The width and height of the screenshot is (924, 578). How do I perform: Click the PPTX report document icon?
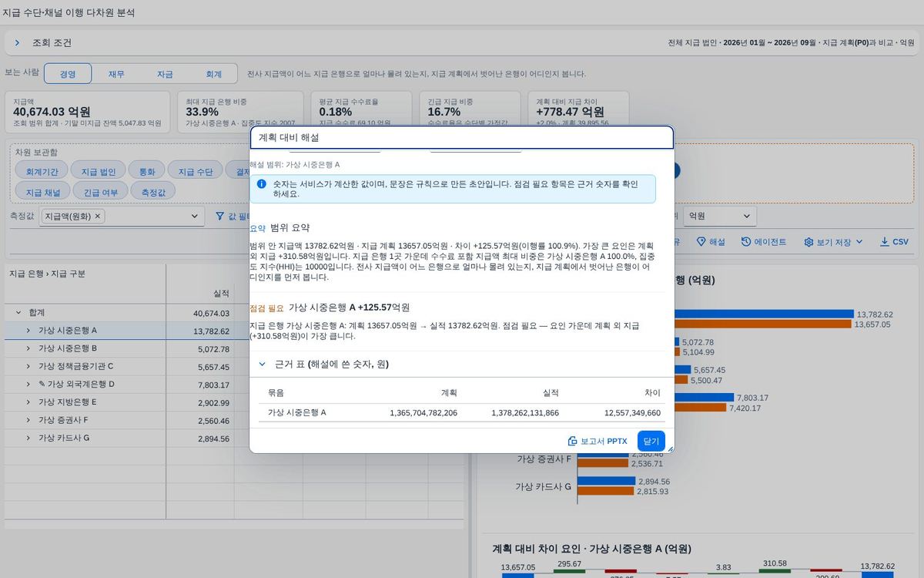click(x=572, y=441)
